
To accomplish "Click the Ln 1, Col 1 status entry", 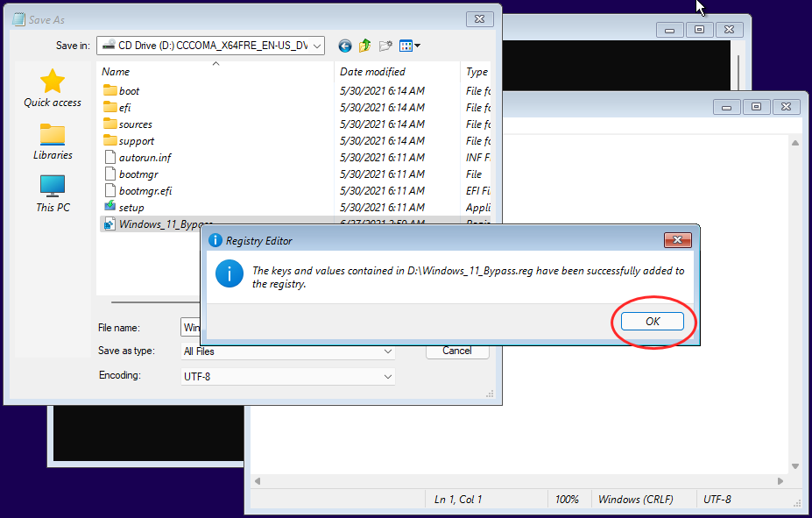I will (458, 500).
